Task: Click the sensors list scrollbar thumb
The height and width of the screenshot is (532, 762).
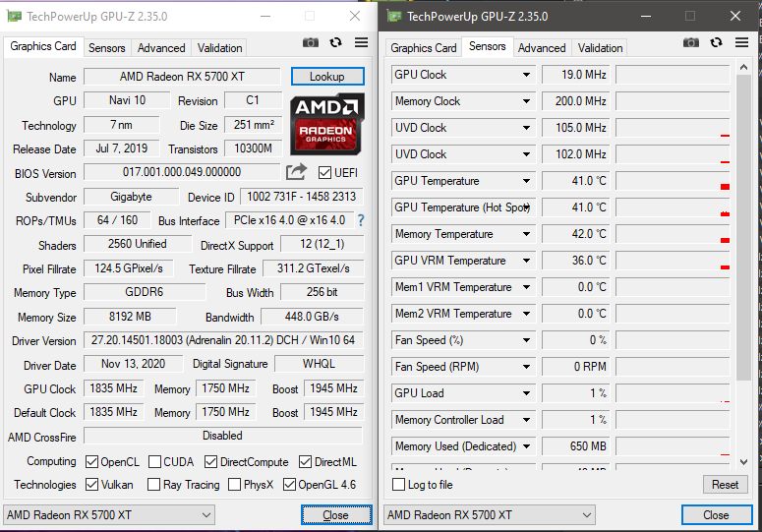Action: [743, 227]
